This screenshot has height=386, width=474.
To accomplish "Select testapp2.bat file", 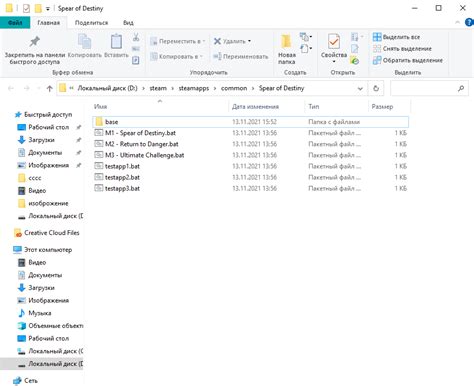I will (x=250, y=177).
